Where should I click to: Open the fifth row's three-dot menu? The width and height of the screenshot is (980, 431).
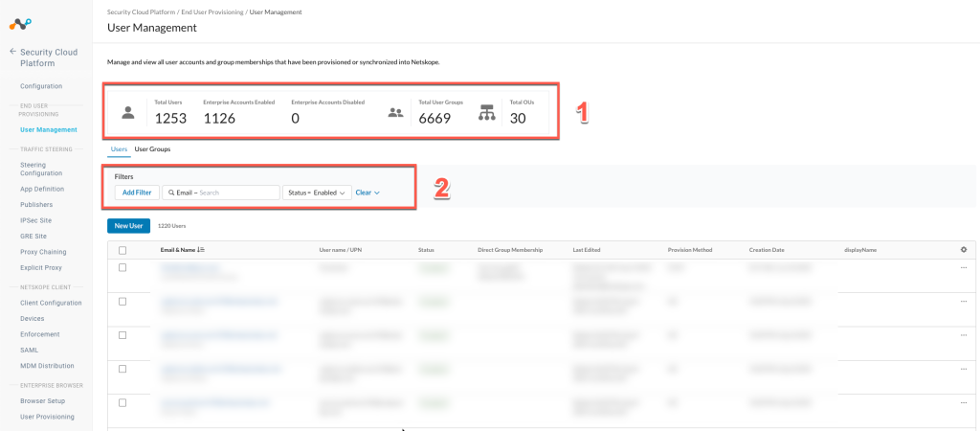point(963,403)
